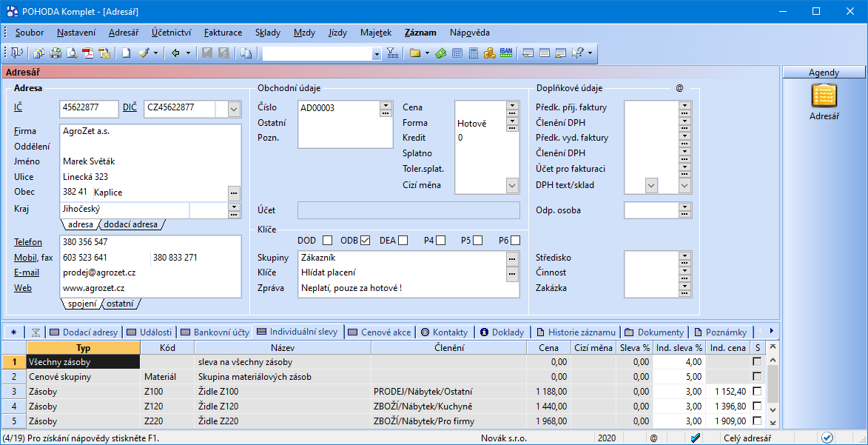The image size is (868, 445).
Task: Enable the P4 key checkbox
Action: (x=440, y=241)
